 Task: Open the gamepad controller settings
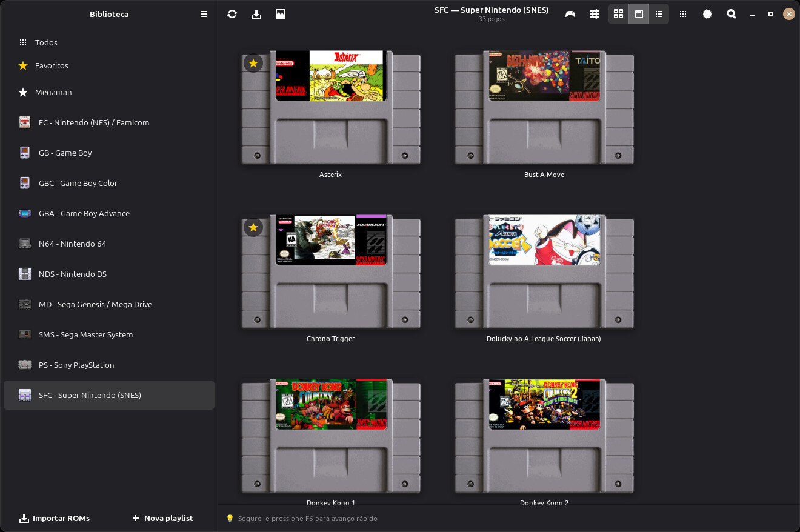click(x=570, y=14)
